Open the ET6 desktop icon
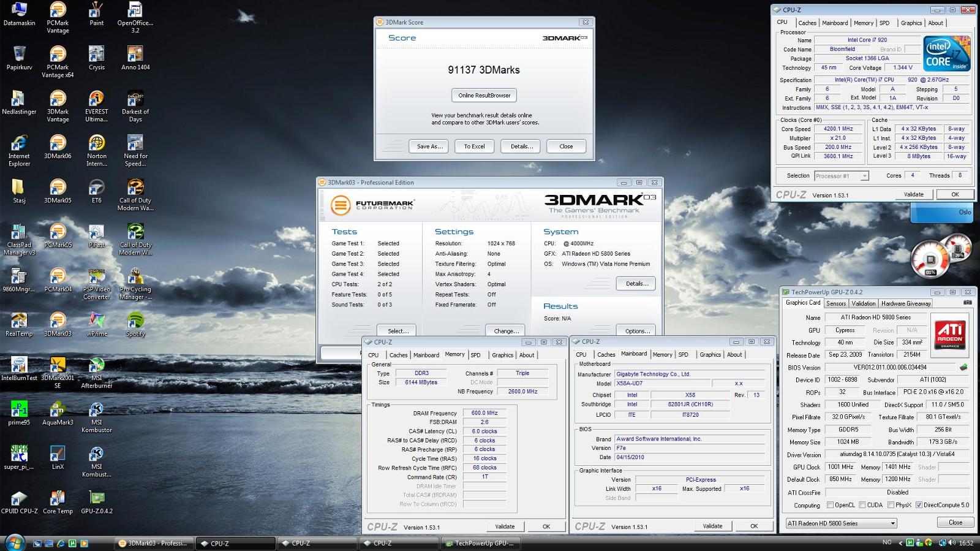The image size is (980, 551). pos(96,191)
